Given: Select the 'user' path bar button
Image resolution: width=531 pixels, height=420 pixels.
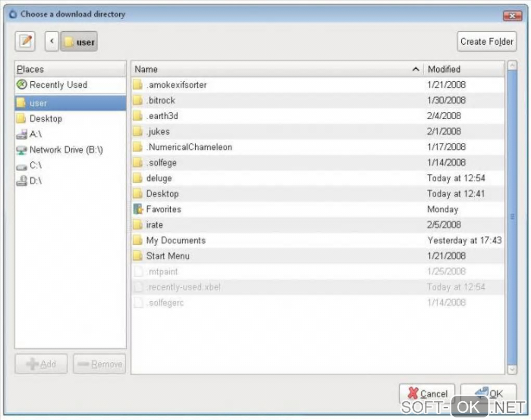Looking at the screenshot, I should pyautogui.click(x=79, y=41).
